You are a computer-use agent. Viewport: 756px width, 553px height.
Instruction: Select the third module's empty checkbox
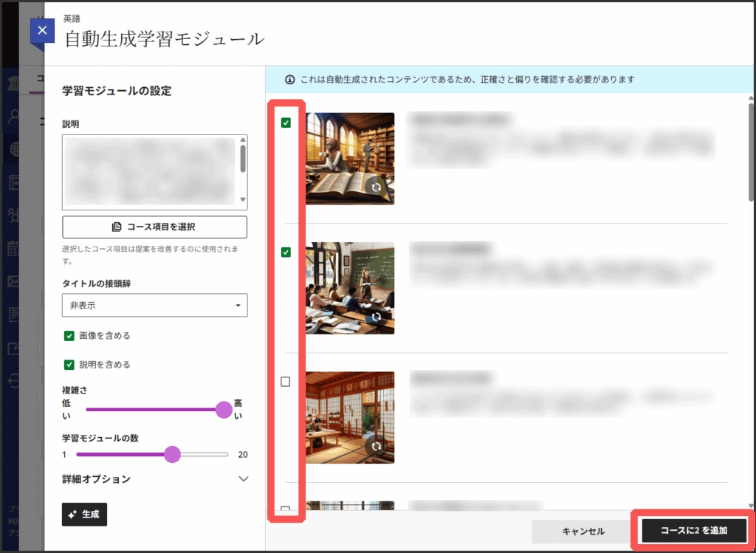pos(286,382)
